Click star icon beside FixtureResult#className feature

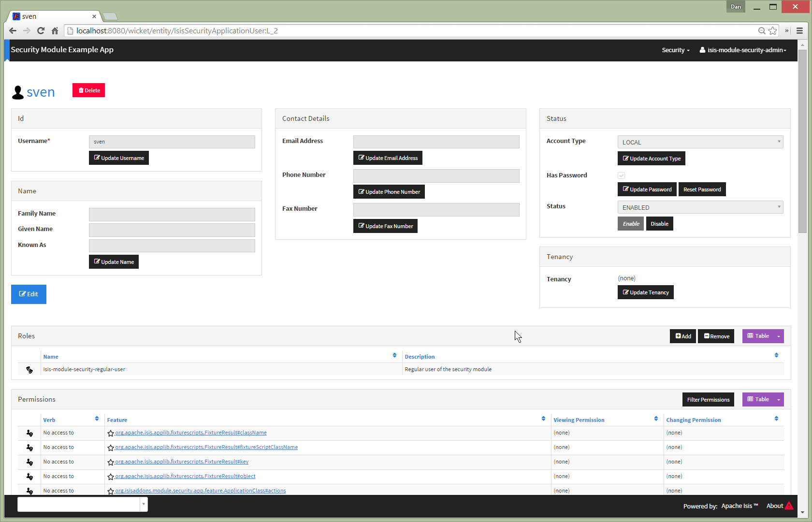[111, 434]
